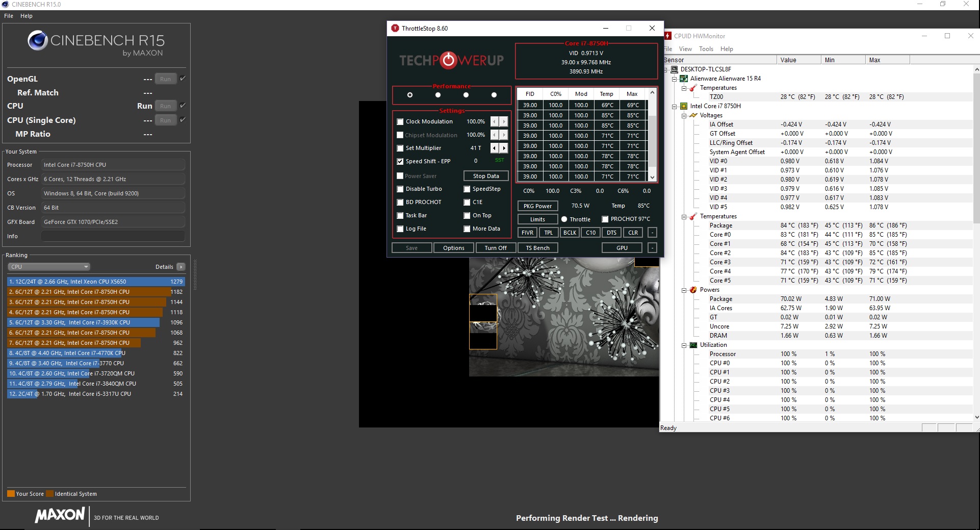Viewport: 980px width, 530px height.
Task: Check the C1E checkbox
Action: pyautogui.click(x=467, y=203)
